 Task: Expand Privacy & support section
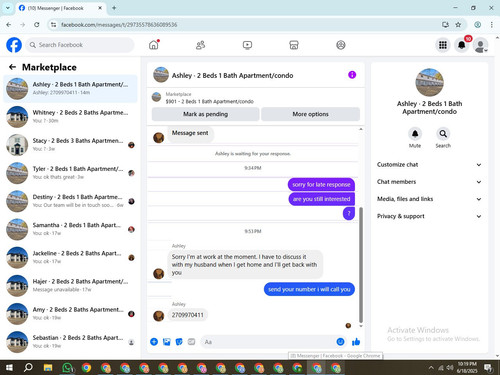coord(429,216)
